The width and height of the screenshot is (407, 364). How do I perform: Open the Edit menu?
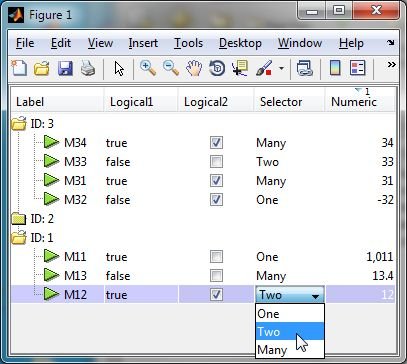[61, 43]
